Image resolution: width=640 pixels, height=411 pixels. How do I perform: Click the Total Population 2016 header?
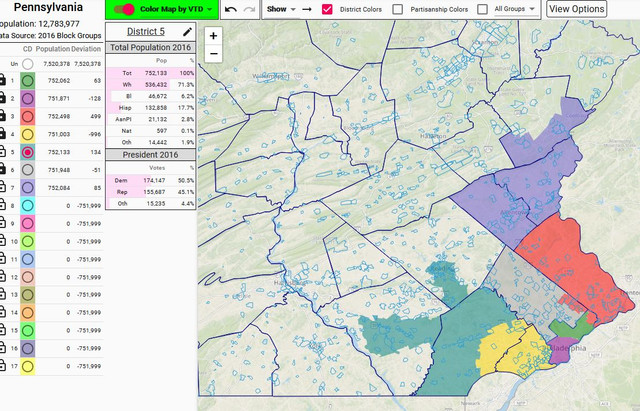click(x=151, y=47)
